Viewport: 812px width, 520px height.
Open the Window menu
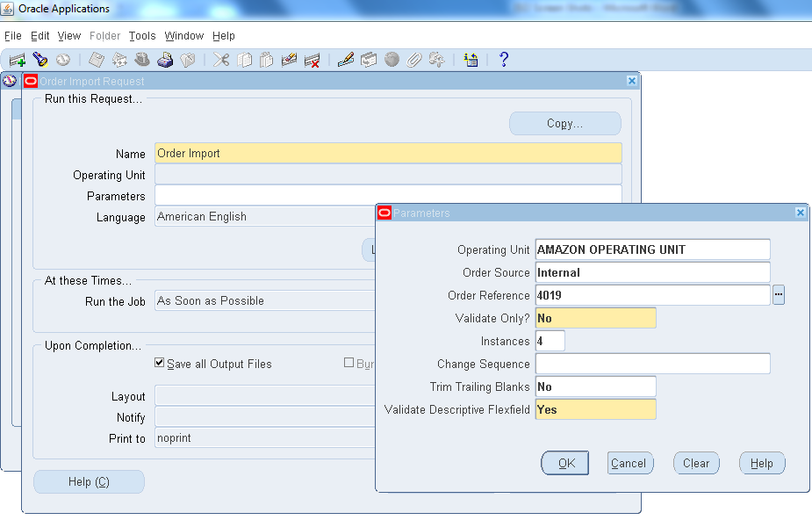click(x=183, y=36)
